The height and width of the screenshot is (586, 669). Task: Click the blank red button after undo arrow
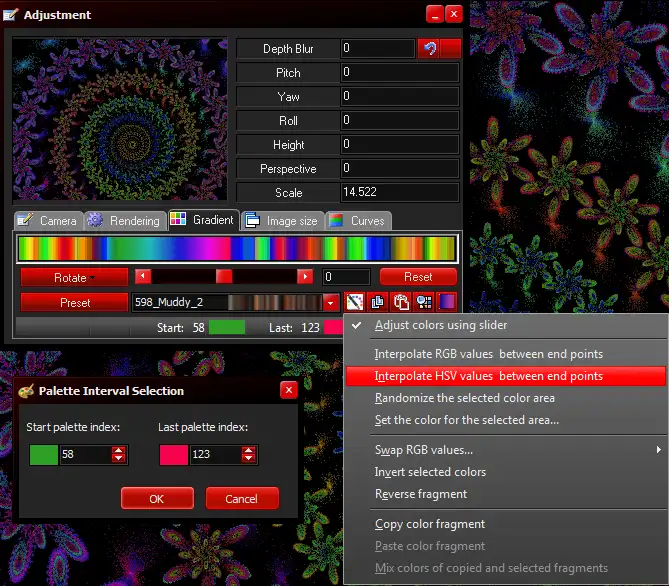[451, 48]
